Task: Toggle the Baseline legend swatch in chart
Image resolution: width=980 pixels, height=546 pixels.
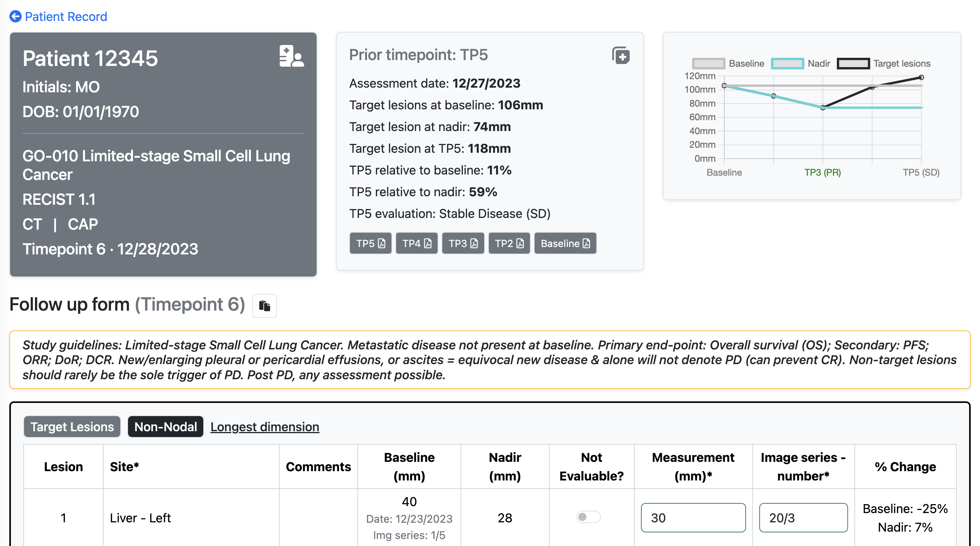Action: coord(708,64)
